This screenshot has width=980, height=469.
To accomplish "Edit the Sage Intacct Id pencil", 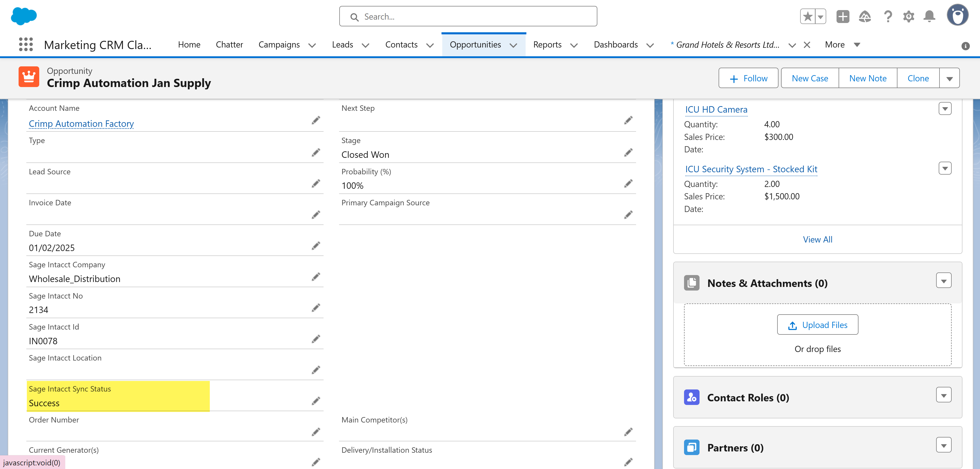I will (x=316, y=339).
